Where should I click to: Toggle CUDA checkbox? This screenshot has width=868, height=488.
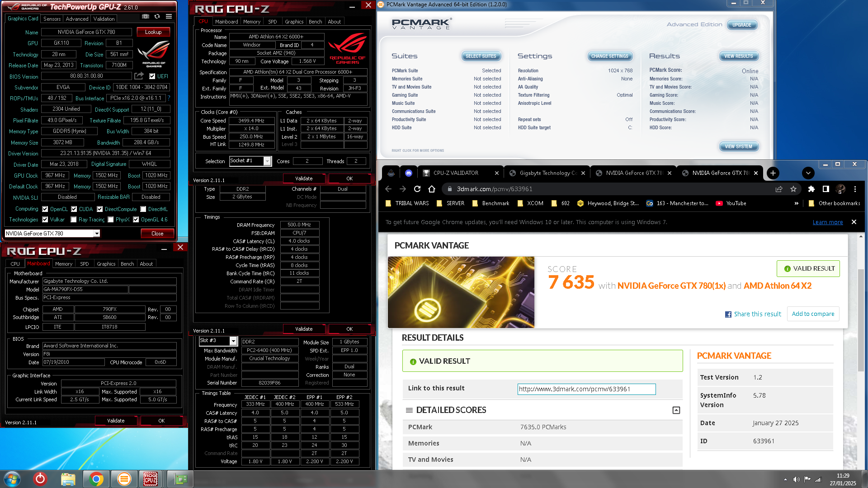74,209
